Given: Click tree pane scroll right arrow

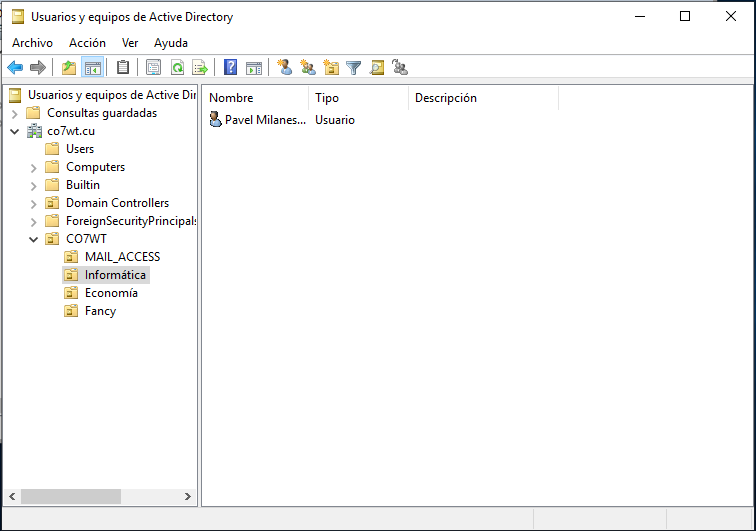Looking at the screenshot, I should pos(188,496).
